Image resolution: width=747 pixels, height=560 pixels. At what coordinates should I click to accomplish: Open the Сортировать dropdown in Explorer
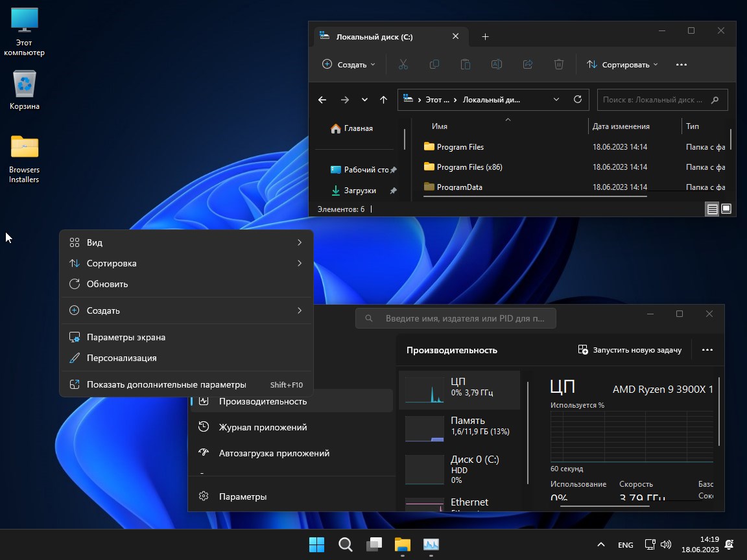622,64
